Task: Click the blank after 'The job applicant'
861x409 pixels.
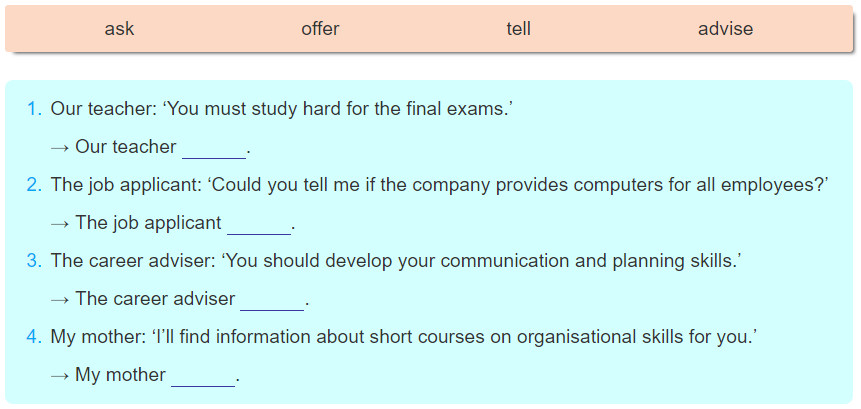Action: point(259,224)
